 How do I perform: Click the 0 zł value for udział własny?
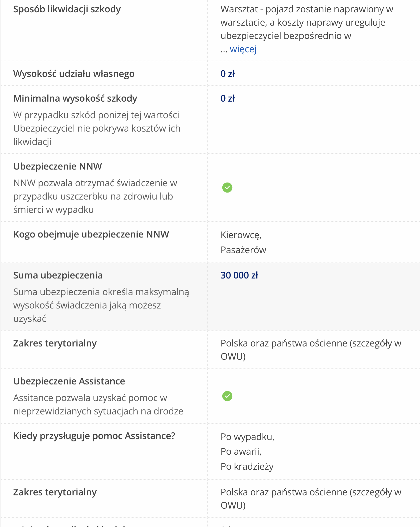[228, 74]
